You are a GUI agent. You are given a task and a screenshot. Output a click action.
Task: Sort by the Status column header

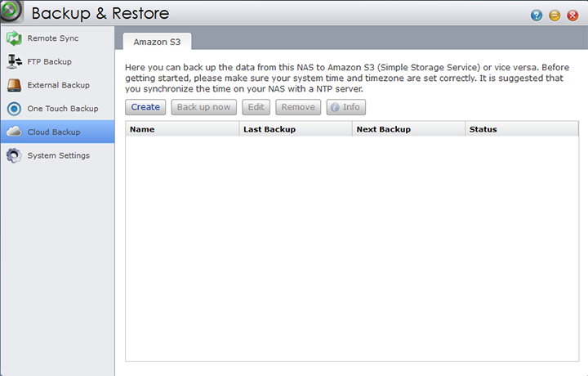point(521,129)
